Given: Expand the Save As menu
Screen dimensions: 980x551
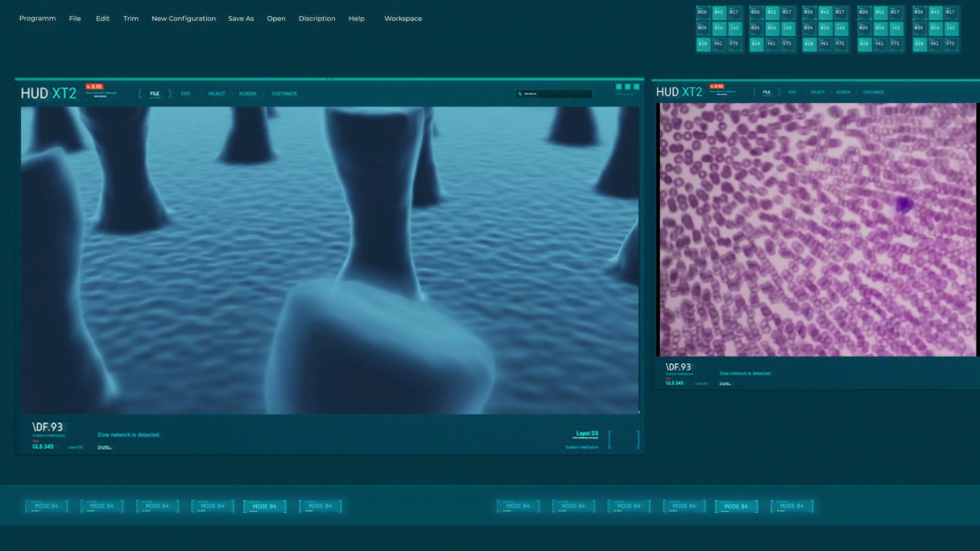Looking at the screenshot, I should coord(241,18).
